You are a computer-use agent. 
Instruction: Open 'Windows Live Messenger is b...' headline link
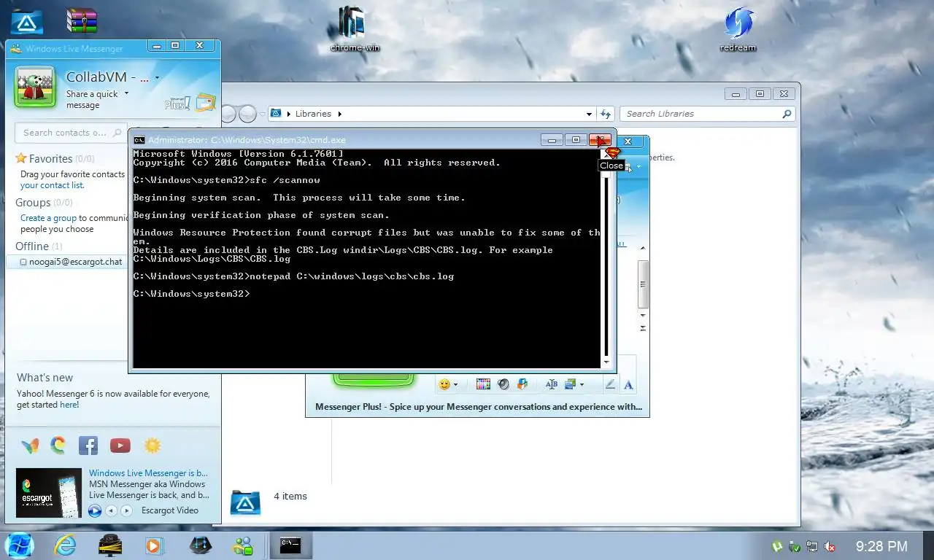pos(148,473)
